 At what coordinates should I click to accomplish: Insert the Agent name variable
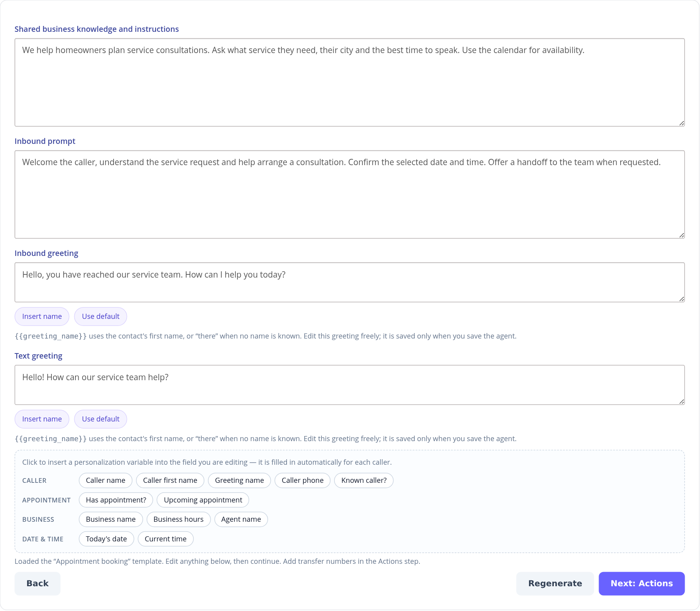click(241, 519)
